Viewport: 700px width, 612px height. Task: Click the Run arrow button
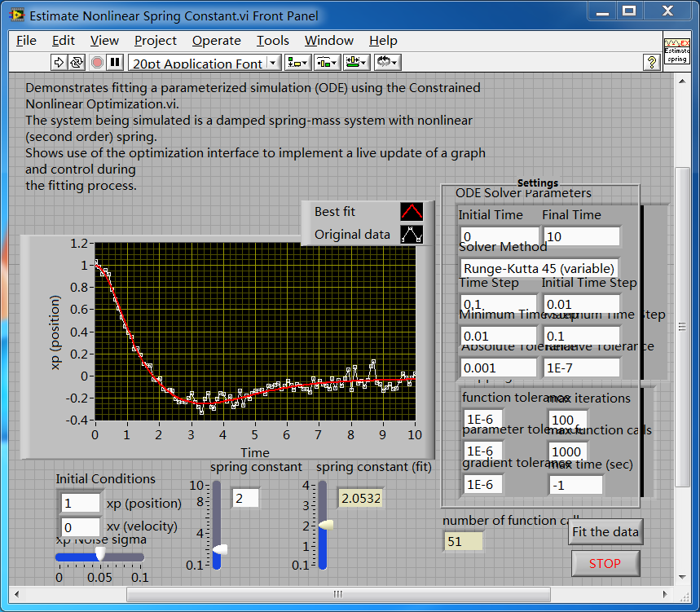[59, 62]
